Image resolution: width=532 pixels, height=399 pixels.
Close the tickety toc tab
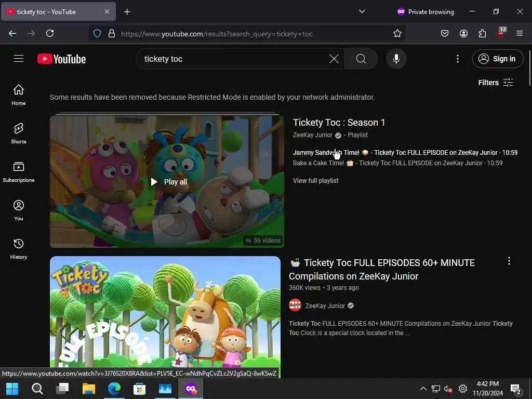coord(107,11)
